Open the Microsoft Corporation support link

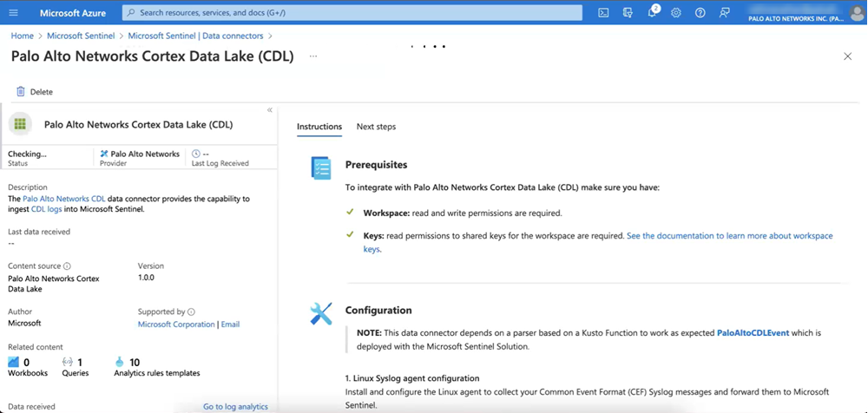pyautogui.click(x=176, y=324)
